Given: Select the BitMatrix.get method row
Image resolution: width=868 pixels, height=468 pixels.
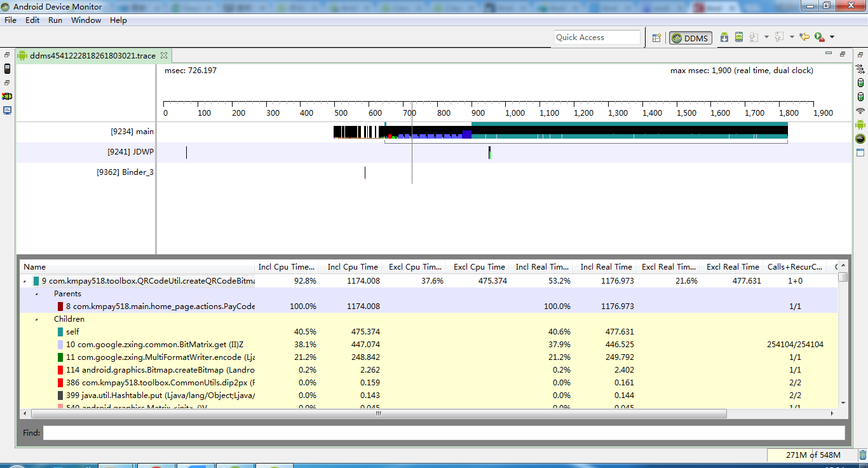Looking at the screenshot, I should tap(159, 344).
